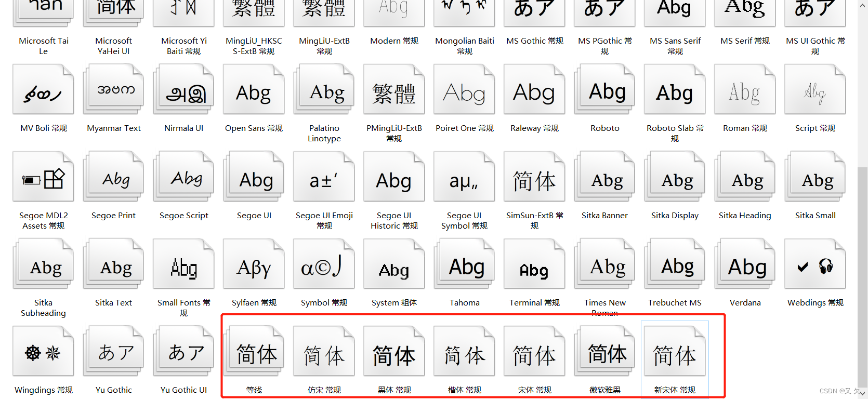Click the MS Sans Serif label

(675, 46)
